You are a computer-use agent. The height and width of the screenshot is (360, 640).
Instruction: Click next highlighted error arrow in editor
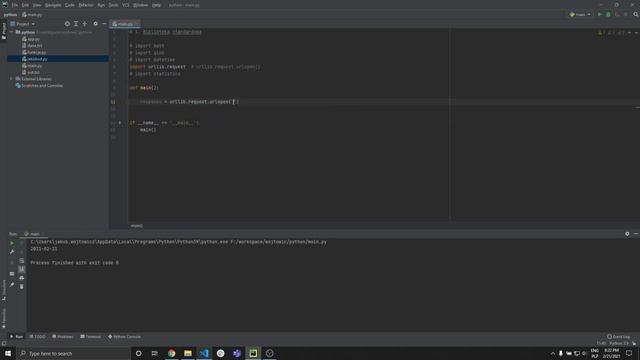click(x=636, y=33)
